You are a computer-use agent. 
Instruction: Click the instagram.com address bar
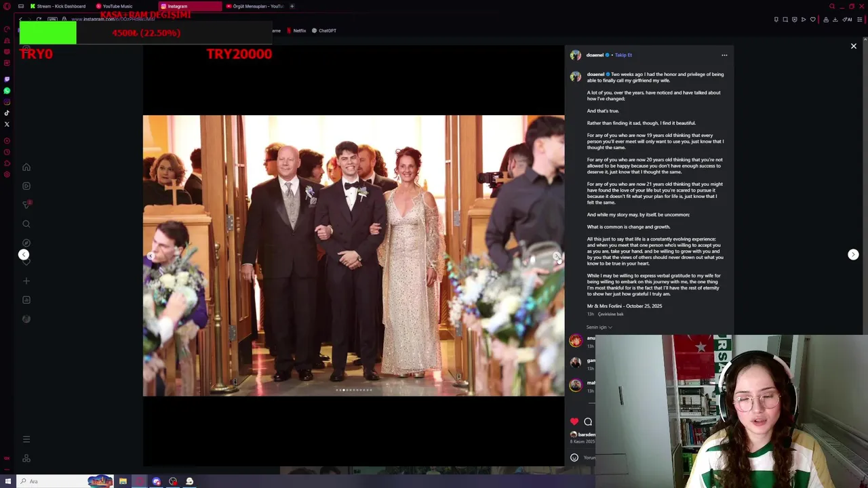112,19
